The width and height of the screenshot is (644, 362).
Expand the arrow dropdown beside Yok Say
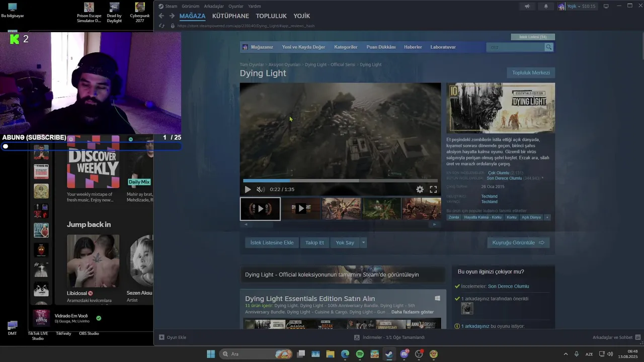point(363,242)
